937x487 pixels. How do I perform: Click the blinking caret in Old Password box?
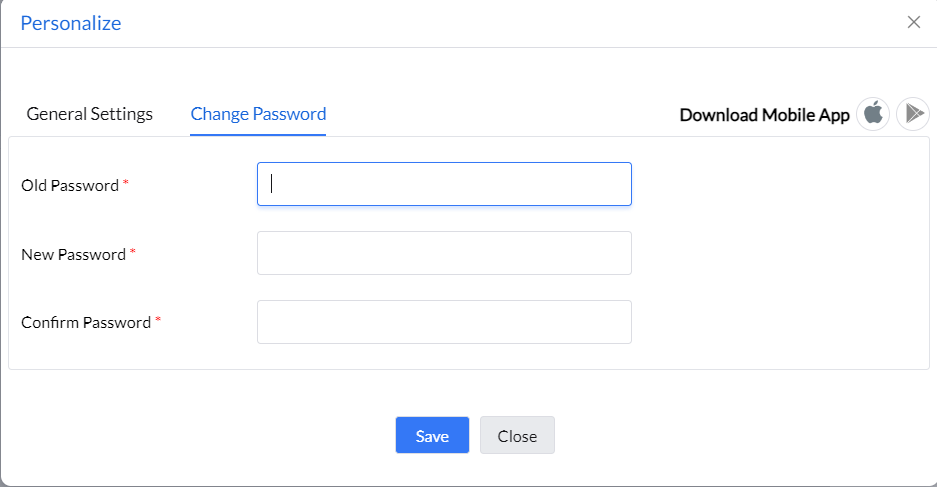(271, 183)
